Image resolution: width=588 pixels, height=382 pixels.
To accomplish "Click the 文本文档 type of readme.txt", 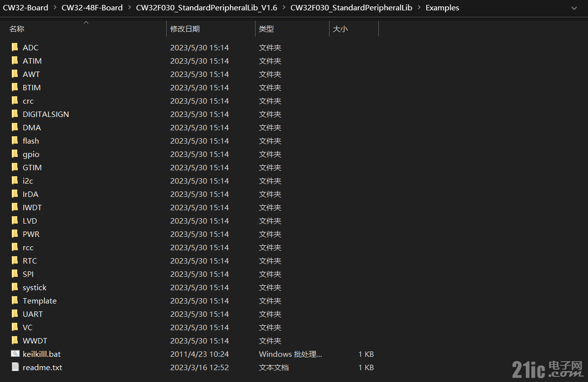I will 274,367.
